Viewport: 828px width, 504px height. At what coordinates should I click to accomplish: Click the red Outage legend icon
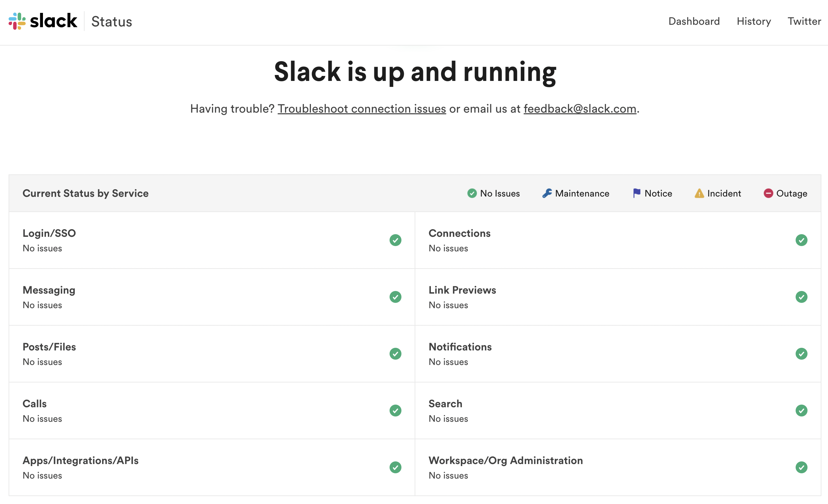pyautogui.click(x=768, y=193)
